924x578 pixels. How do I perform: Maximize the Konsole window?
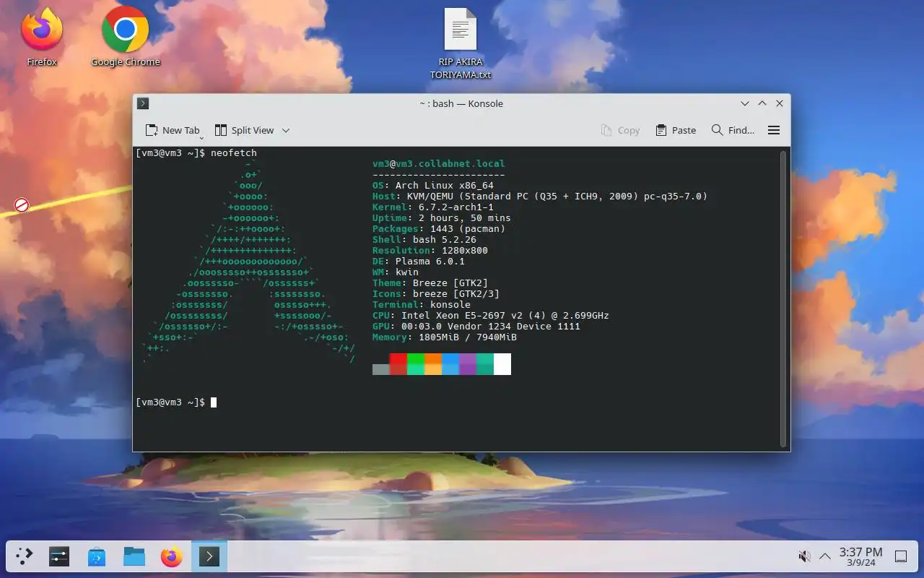click(762, 103)
